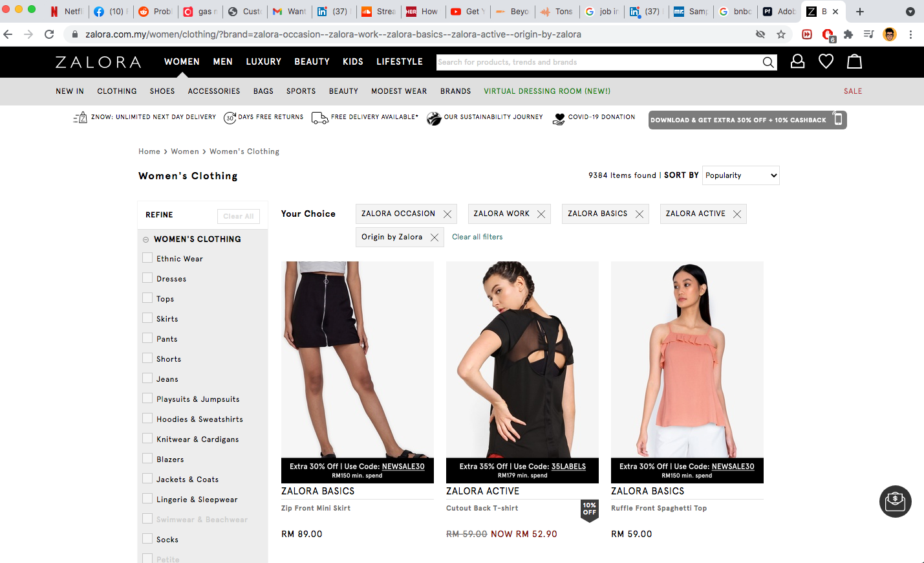924x563 pixels.
Task: Open the Zip Front Mini Skirt photo
Action: pos(358,360)
